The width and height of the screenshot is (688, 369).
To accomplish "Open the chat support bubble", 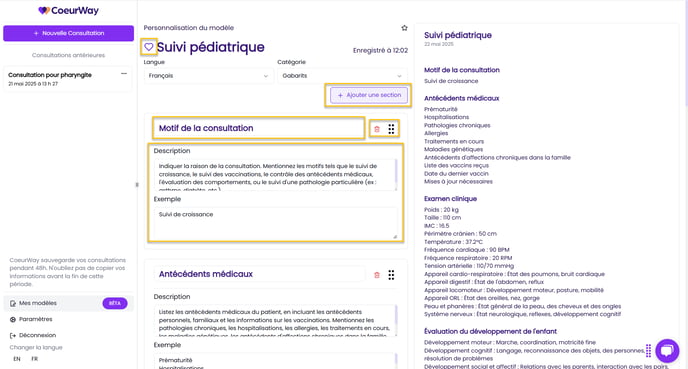I will coord(667,351).
